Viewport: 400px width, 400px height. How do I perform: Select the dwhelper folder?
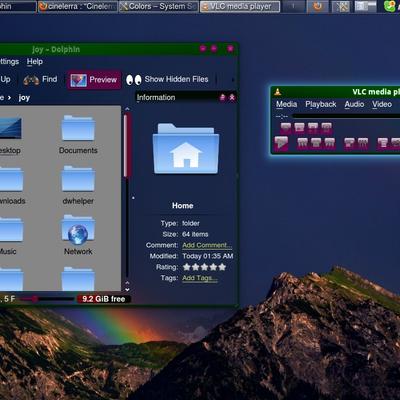[x=78, y=185]
